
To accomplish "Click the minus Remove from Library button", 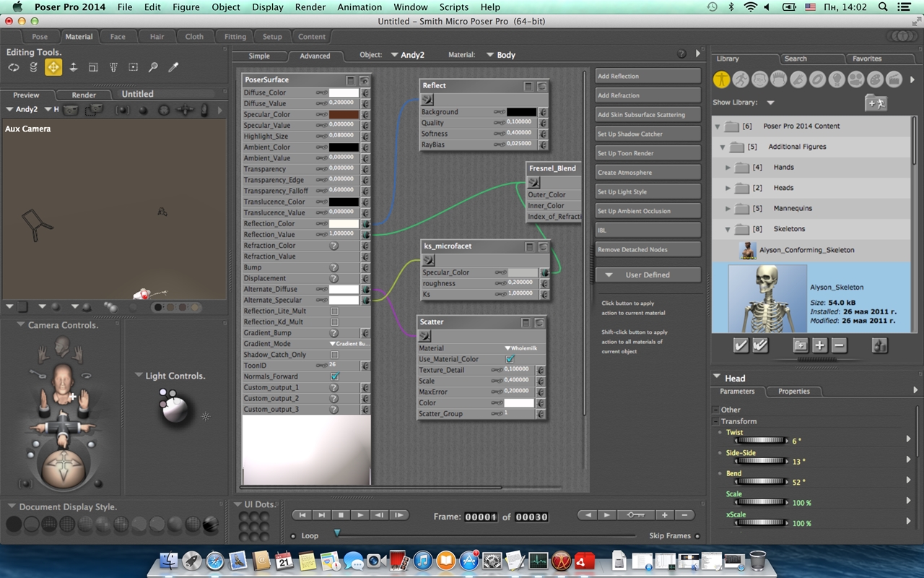I will pos(839,345).
